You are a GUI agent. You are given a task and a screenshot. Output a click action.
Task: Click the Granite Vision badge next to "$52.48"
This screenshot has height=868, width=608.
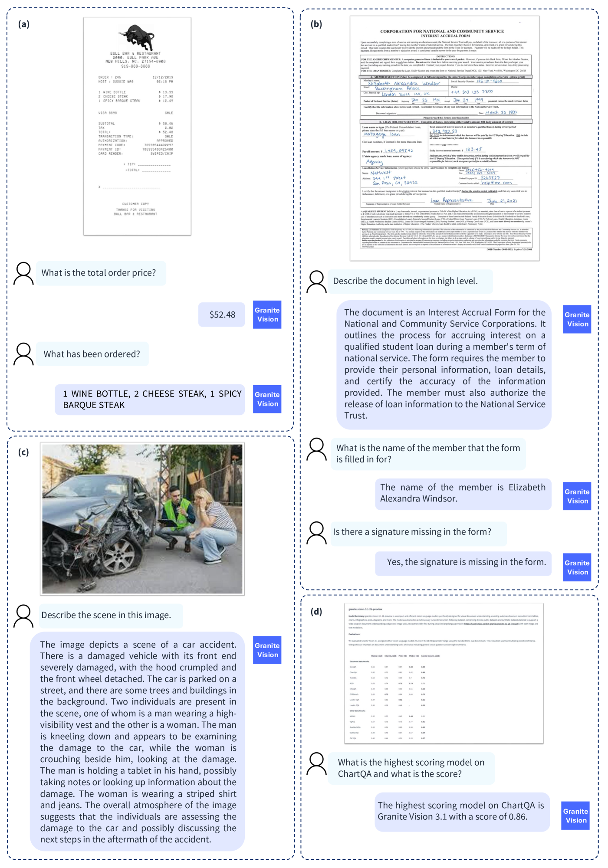coord(267,314)
